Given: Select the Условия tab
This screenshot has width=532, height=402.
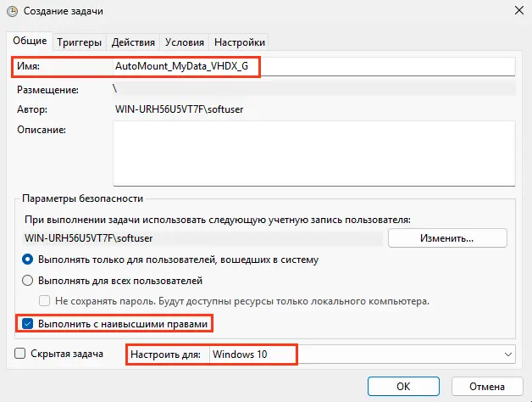Looking at the screenshot, I should [184, 42].
